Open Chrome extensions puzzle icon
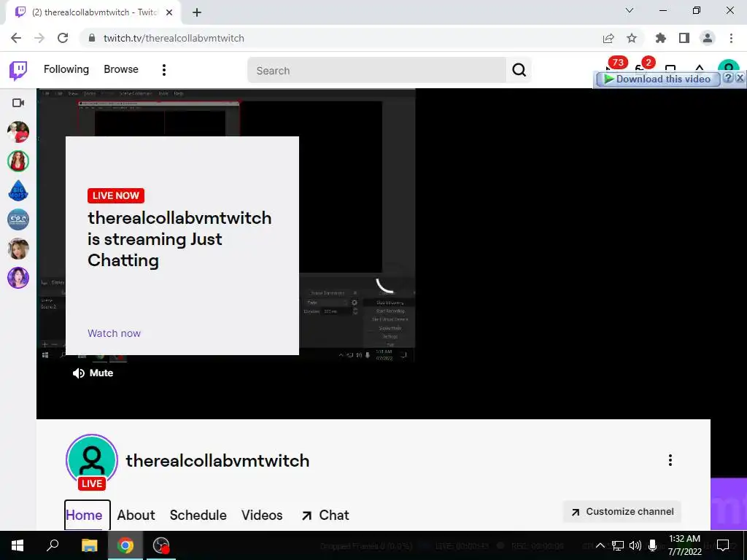The width and height of the screenshot is (747, 560). (660, 38)
